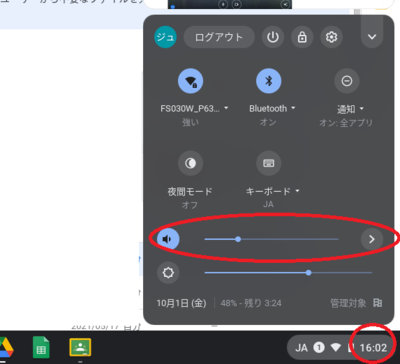Click the brightness sun icon
This screenshot has width=400, height=364.
click(168, 273)
